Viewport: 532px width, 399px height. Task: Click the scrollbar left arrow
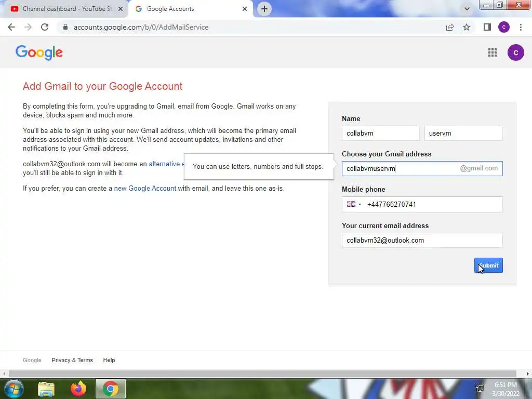4,374
